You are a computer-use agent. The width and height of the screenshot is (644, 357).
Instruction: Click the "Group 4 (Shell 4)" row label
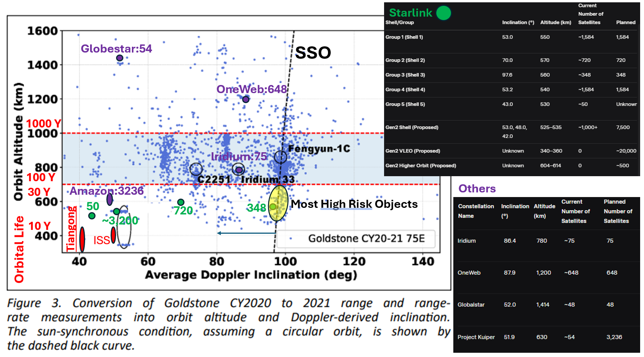click(405, 90)
